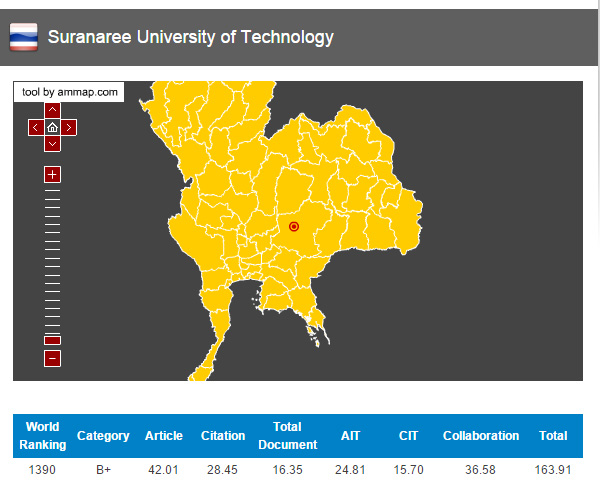Select the collaboration score 36.58

click(x=480, y=470)
